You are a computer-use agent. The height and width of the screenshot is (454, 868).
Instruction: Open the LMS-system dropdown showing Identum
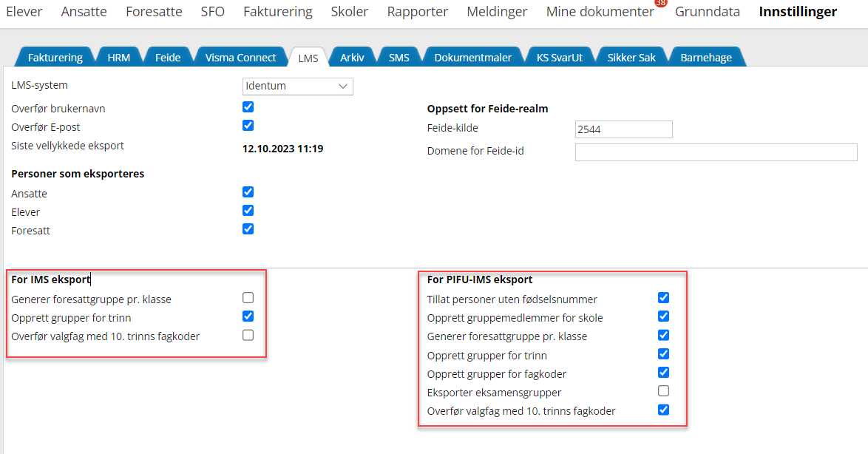[x=298, y=87]
